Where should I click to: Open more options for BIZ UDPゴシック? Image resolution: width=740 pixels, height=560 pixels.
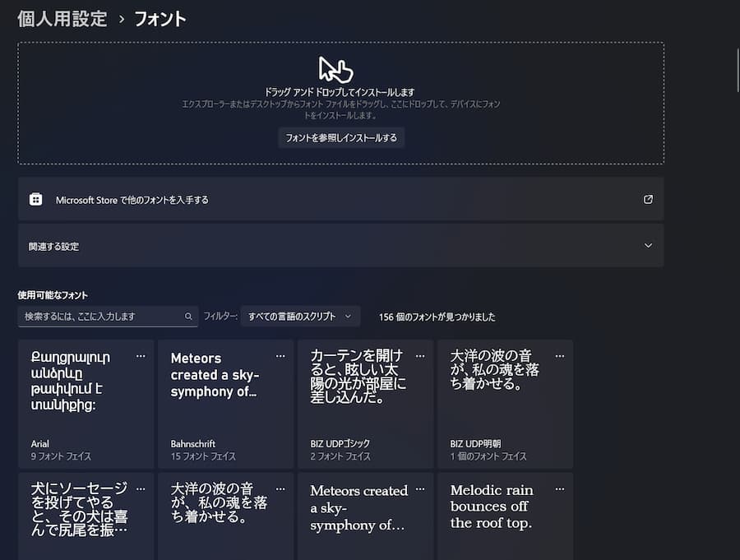click(419, 356)
